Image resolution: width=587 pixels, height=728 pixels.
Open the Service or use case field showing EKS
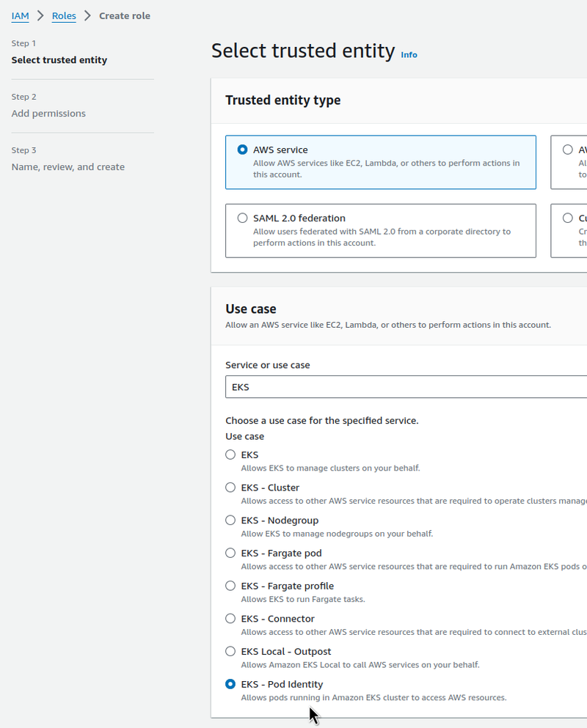click(x=406, y=387)
